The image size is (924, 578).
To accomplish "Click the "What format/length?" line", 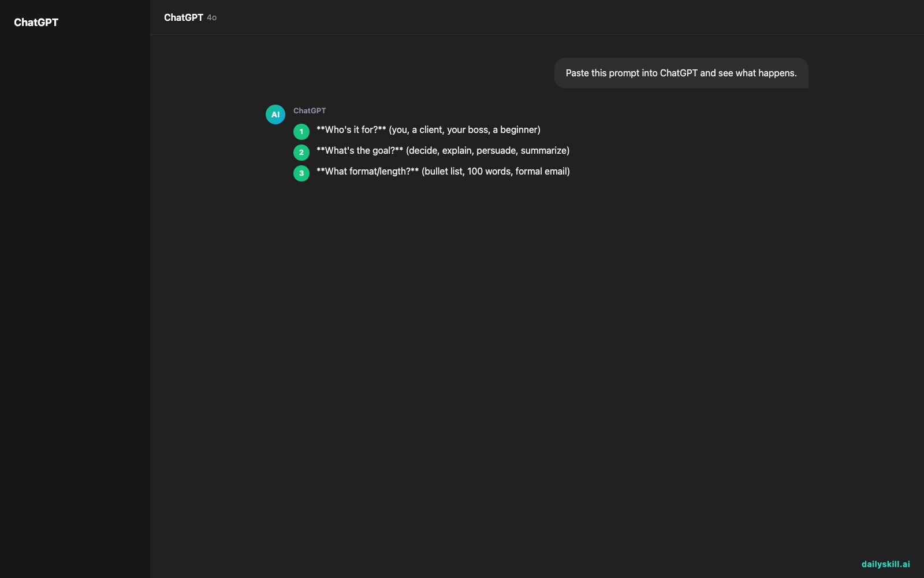I will point(443,172).
